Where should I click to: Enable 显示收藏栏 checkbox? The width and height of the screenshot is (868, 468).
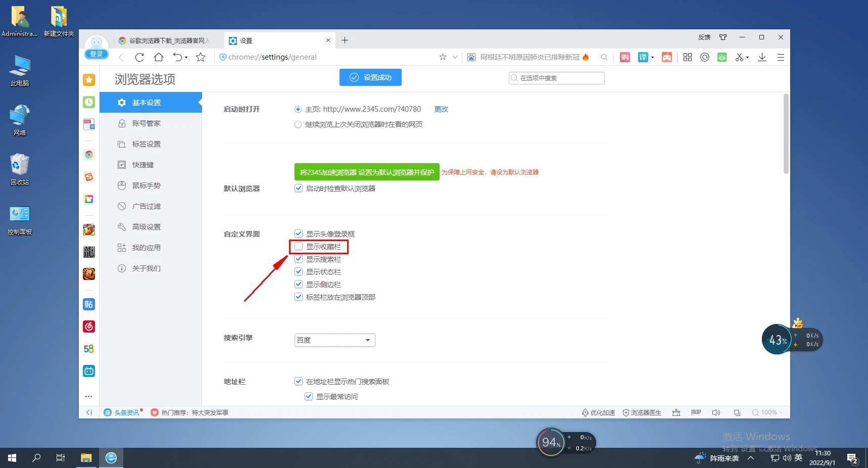299,246
